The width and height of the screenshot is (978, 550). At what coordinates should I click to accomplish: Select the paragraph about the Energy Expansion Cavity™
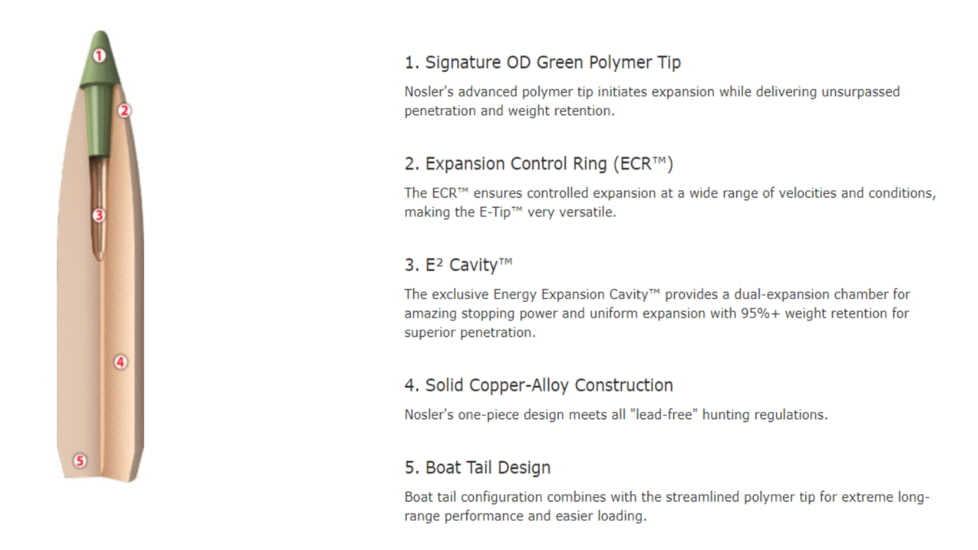tap(657, 313)
